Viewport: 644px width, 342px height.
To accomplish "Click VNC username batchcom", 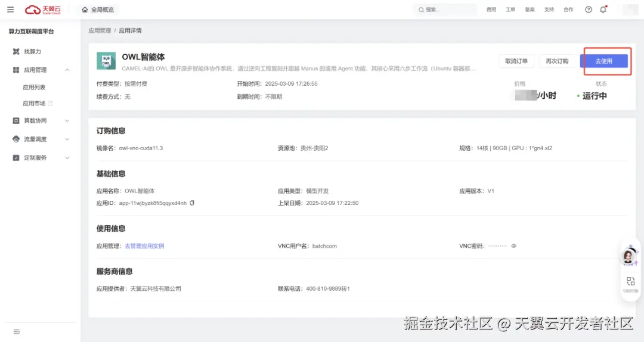I will tap(324, 246).
